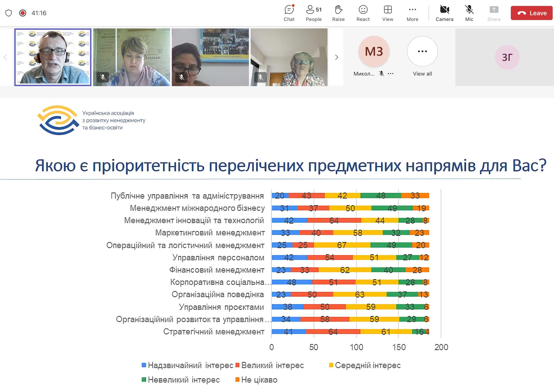Open the More actions menu
This screenshot has height=392, width=554.
click(412, 13)
